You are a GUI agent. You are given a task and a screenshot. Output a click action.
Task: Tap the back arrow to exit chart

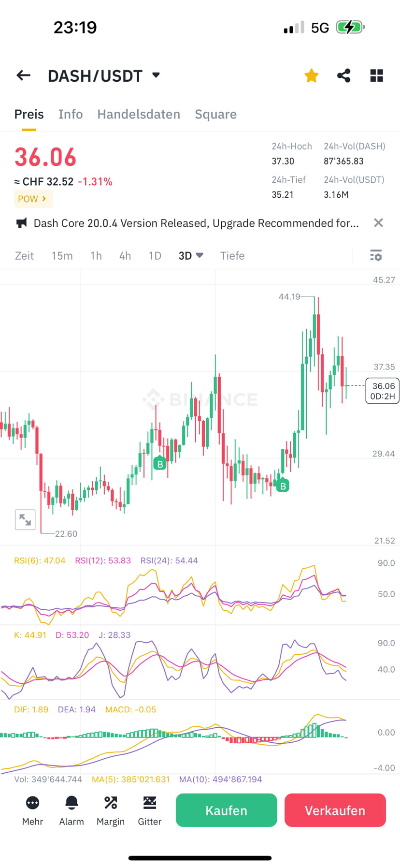(x=23, y=75)
